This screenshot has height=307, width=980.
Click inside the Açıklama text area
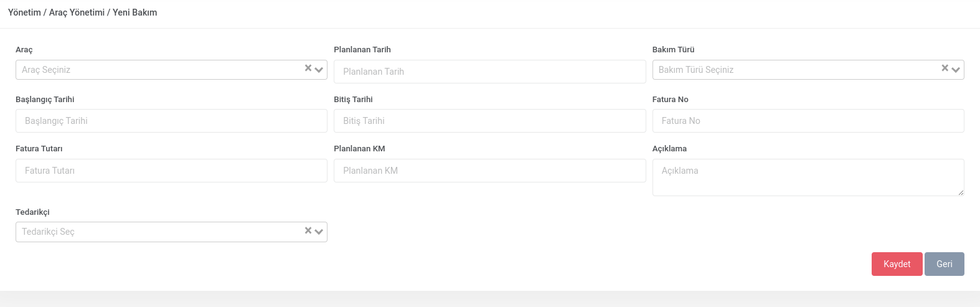pyautogui.click(x=808, y=177)
